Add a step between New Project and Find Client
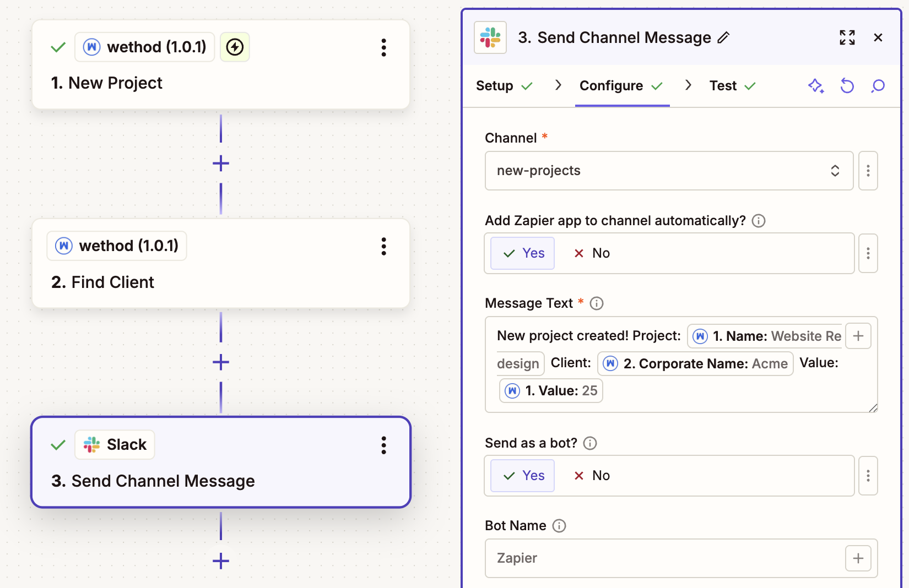Viewport: 909px width, 588px height. tap(221, 164)
